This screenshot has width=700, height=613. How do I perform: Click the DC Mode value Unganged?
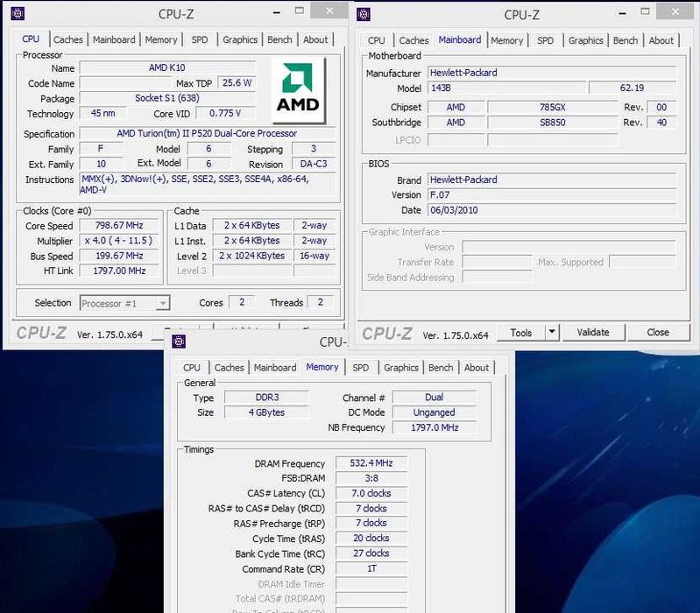435,412
